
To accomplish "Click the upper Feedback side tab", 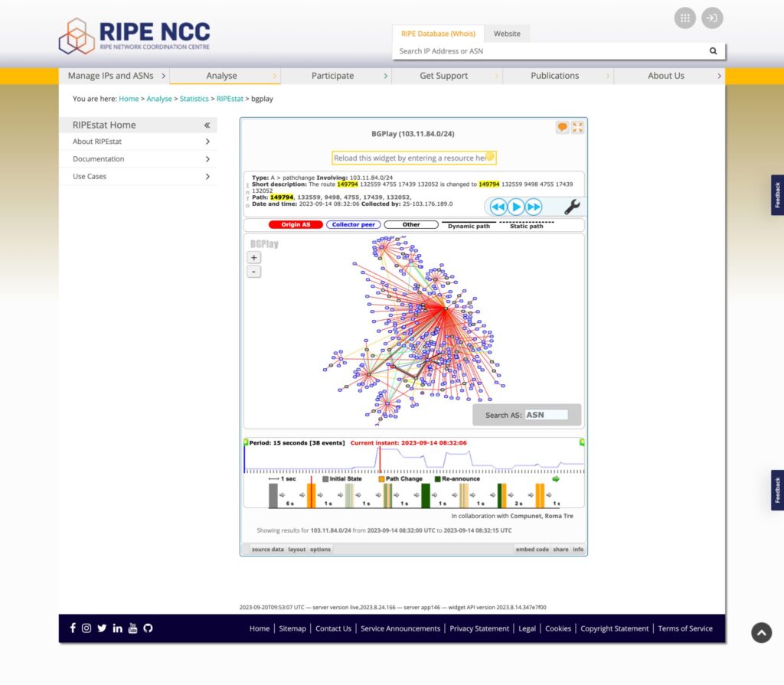I will click(778, 195).
